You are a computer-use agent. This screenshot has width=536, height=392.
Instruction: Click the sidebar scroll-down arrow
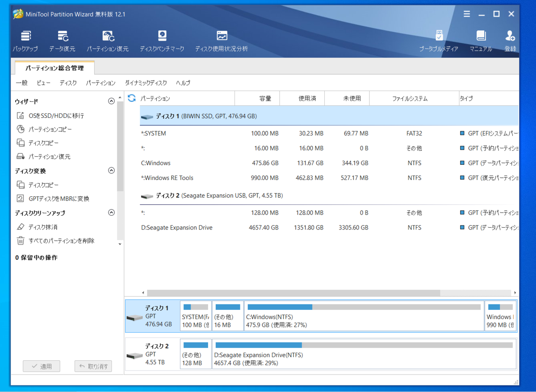click(x=120, y=244)
